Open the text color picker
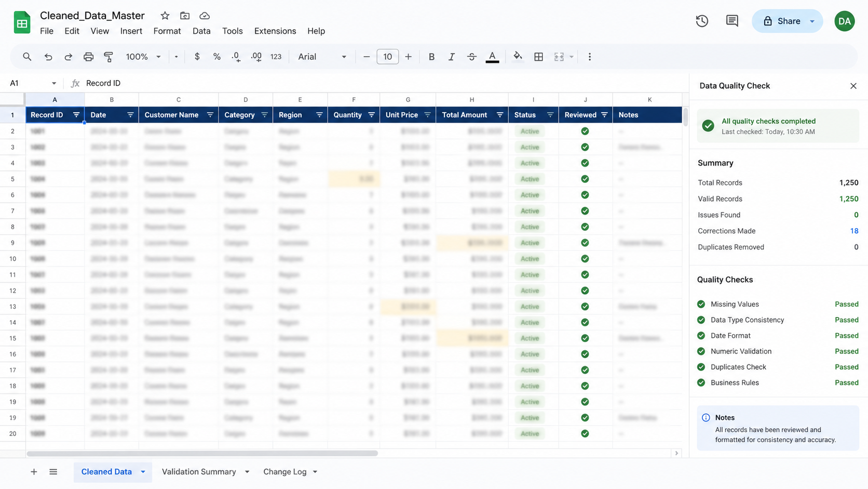The height and width of the screenshot is (489, 868). click(x=492, y=57)
